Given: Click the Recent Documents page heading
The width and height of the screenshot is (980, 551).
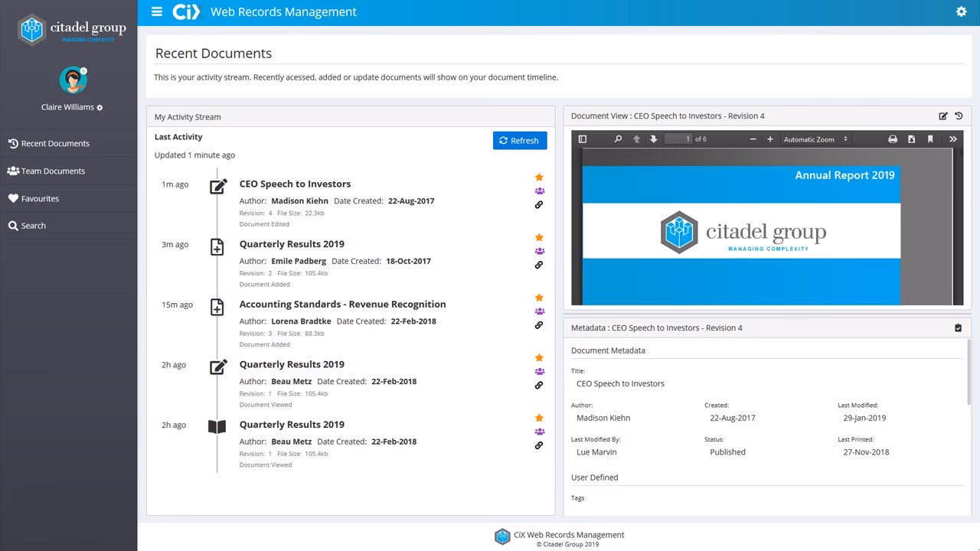Looking at the screenshot, I should (x=214, y=54).
